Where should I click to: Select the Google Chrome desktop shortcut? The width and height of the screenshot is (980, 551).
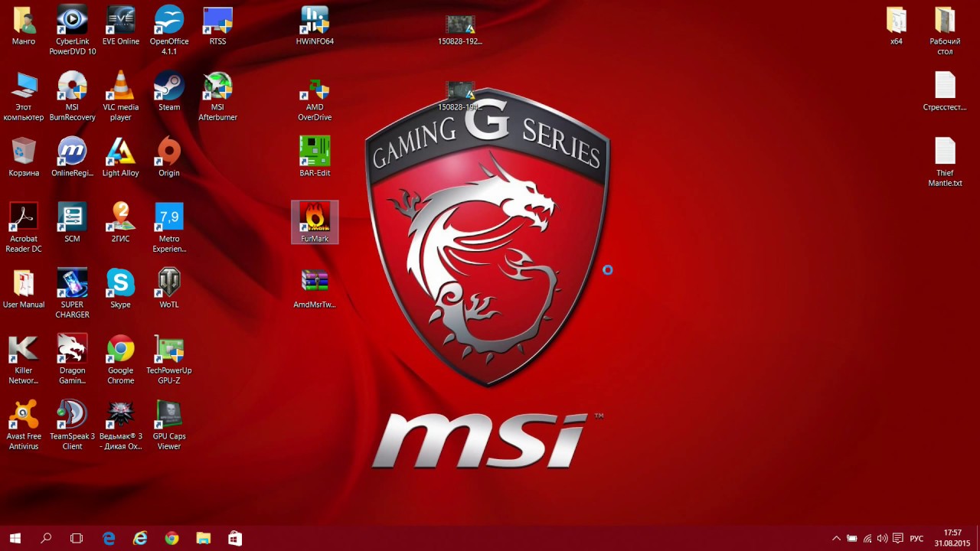point(121,360)
